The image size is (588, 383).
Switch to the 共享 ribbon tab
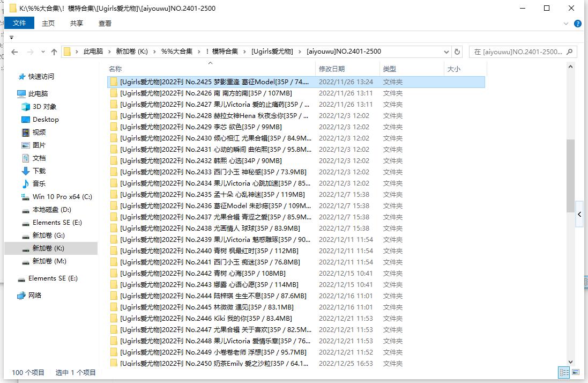pyautogui.click(x=77, y=23)
